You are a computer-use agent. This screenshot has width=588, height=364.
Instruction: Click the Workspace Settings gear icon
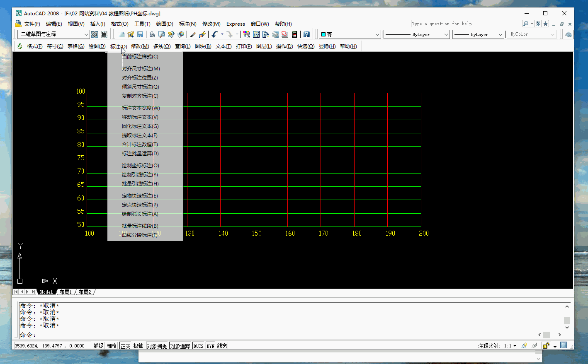[x=95, y=34]
